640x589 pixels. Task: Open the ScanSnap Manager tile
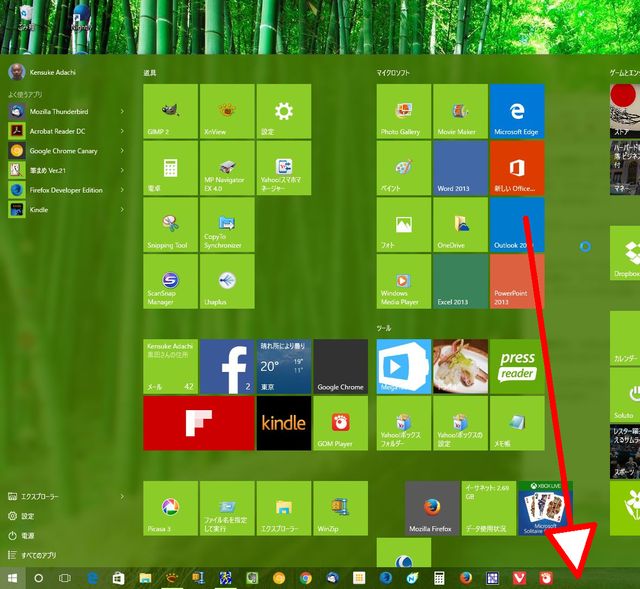171,281
